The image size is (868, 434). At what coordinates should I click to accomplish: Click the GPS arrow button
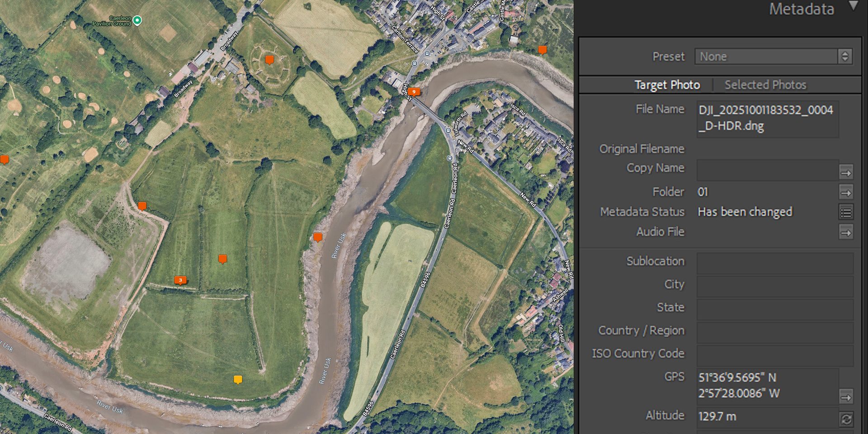click(846, 397)
